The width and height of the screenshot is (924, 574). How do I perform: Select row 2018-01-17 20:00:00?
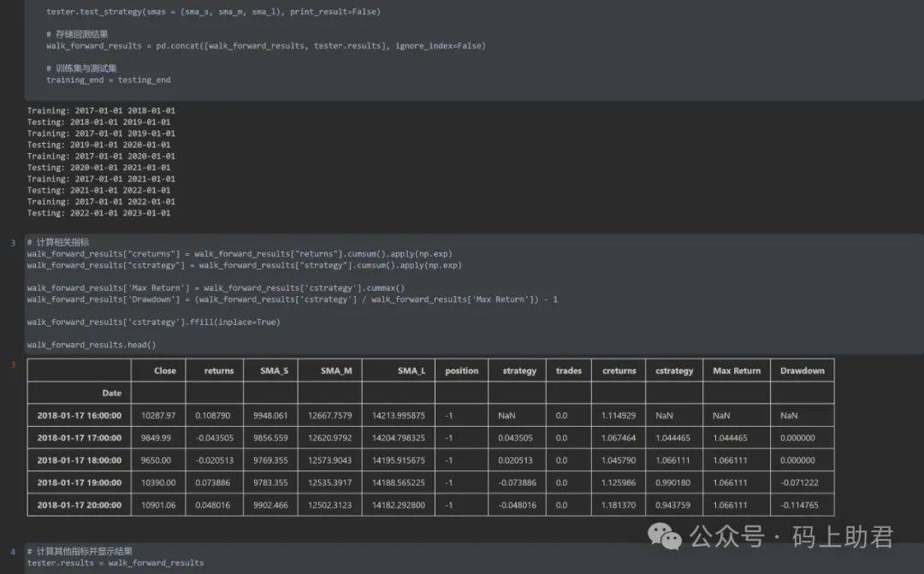pyautogui.click(x=430, y=505)
